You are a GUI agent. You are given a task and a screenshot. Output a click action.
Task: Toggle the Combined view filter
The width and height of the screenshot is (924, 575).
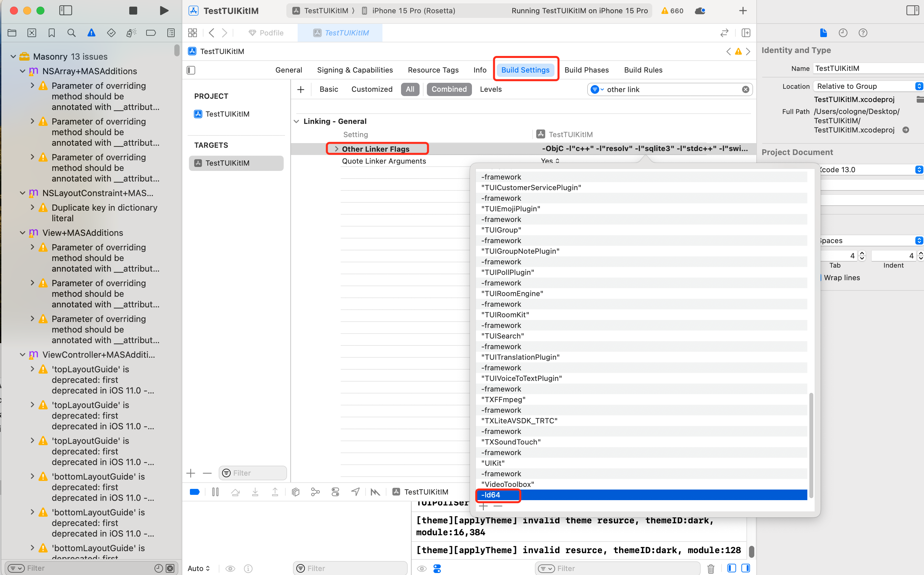[x=449, y=89]
